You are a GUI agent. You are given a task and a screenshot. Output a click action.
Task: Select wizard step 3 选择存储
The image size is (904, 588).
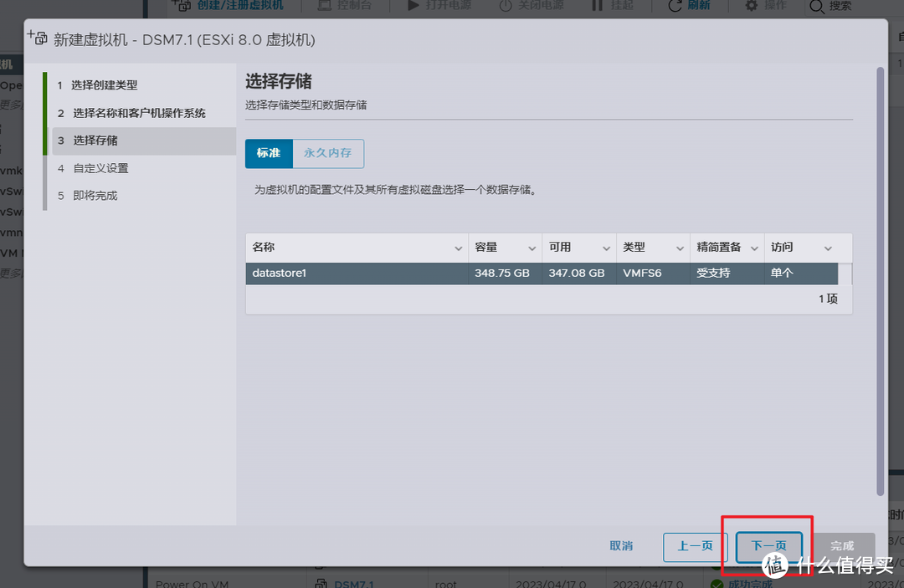144,141
